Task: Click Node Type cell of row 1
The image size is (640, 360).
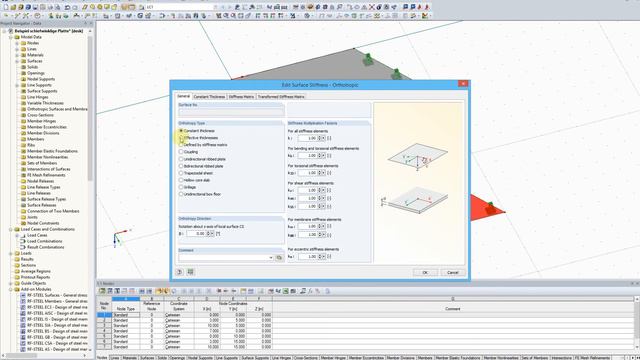Action: pyautogui.click(x=126, y=315)
